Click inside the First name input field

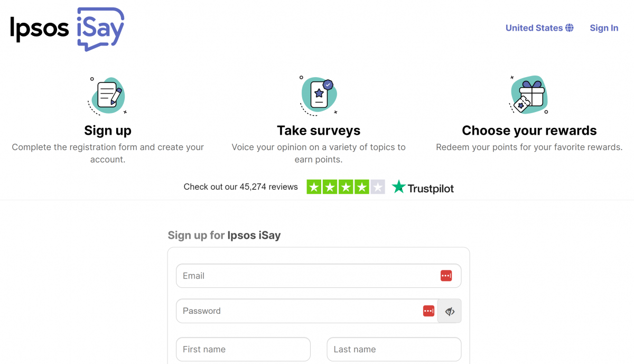pyautogui.click(x=243, y=349)
